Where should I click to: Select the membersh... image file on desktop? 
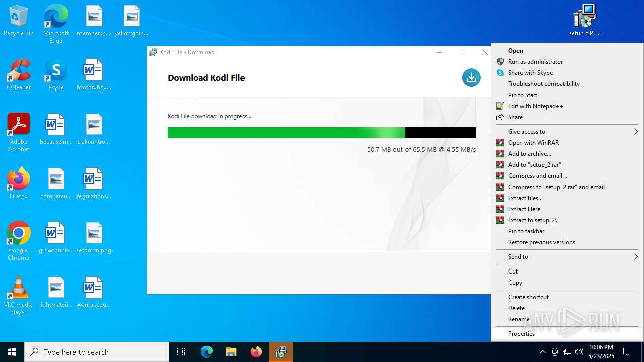94,21
